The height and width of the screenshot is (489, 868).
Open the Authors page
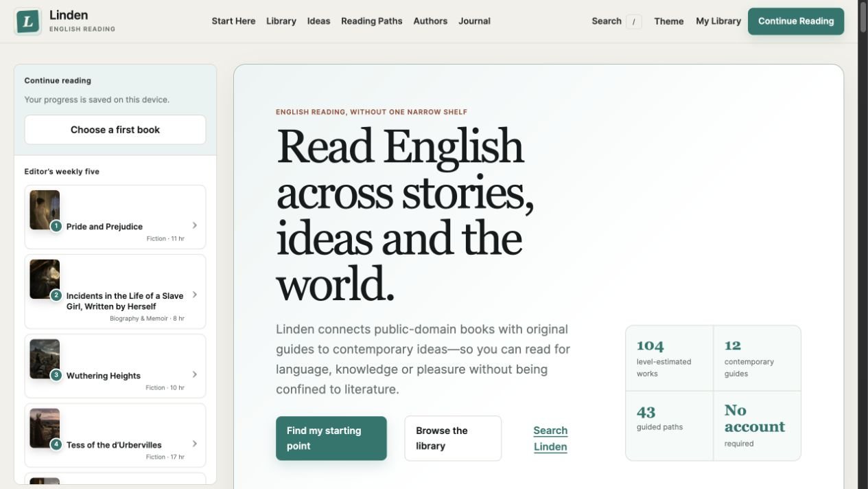430,21
